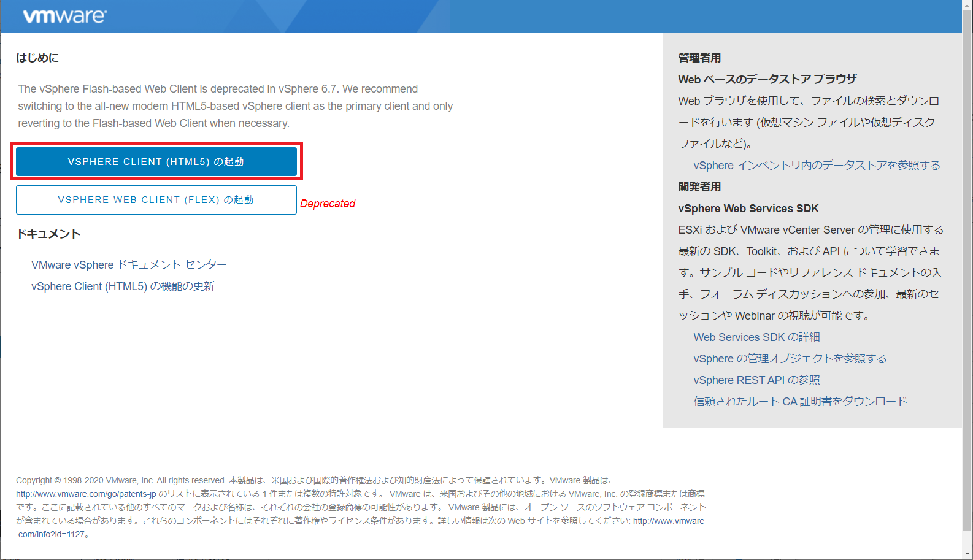Click the ドキュメント heading

click(x=48, y=234)
